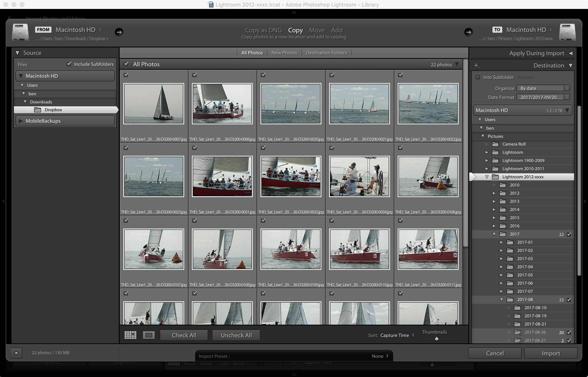Toggle Include Subfolders checkbox
The height and width of the screenshot is (377, 588).
pos(69,64)
